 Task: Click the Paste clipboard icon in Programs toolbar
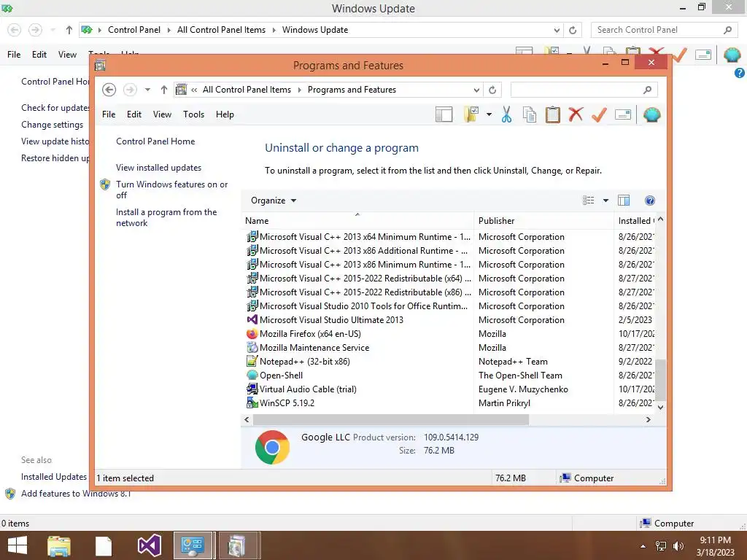(x=553, y=114)
